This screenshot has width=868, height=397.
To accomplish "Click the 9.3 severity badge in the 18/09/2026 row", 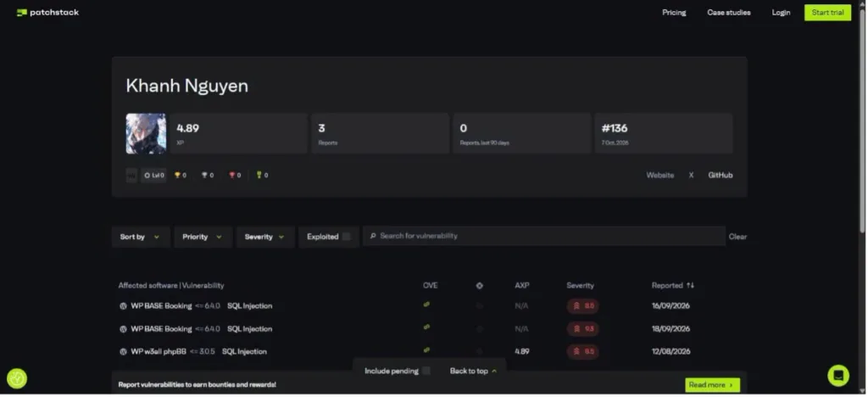I will pos(582,329).
